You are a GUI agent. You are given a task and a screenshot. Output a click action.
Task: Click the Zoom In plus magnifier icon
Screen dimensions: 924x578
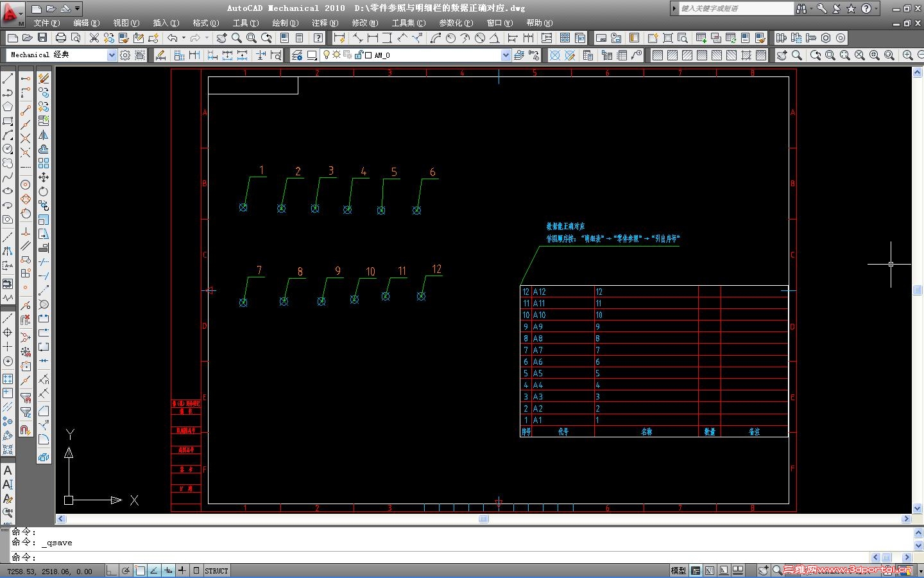coord(908,55)
